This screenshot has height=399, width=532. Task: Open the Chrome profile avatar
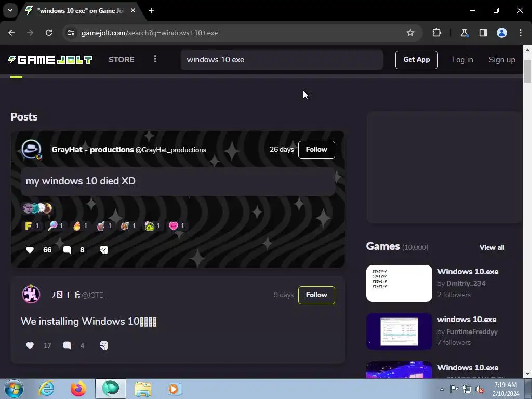502,33
